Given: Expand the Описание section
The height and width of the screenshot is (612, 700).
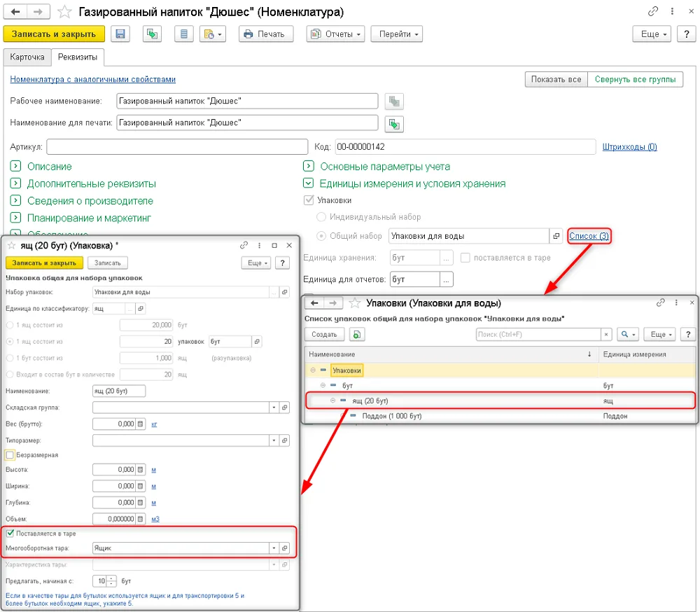Looking at the screenshot, I should click(15, 166).
